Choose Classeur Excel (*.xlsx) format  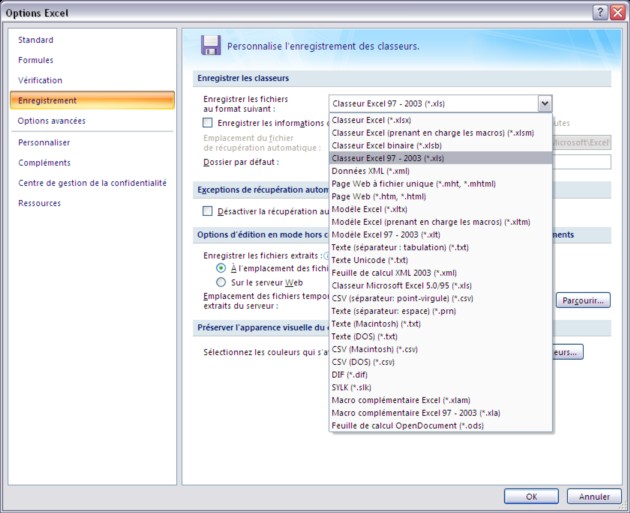[440, 120]
